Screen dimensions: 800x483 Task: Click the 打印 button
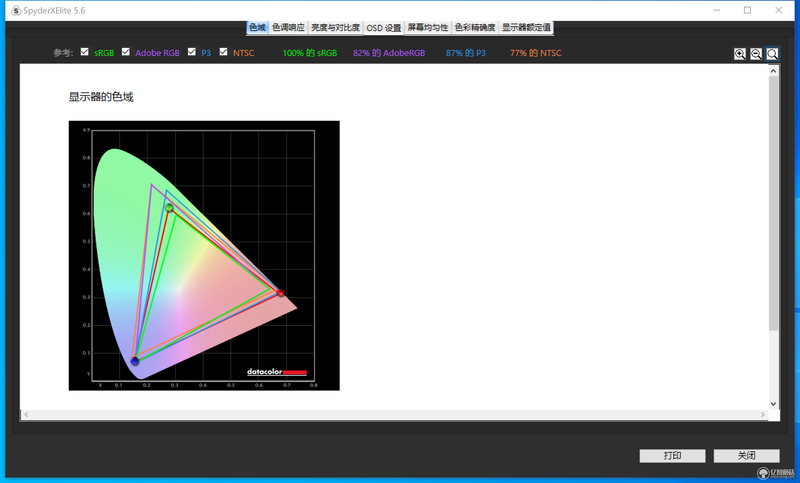tap(672, 455)
